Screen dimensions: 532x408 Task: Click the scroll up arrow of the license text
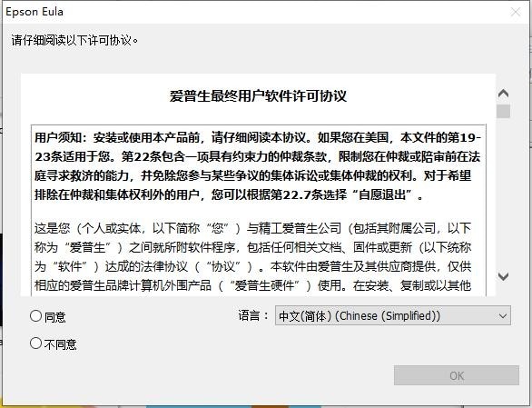tap(503, 94)
